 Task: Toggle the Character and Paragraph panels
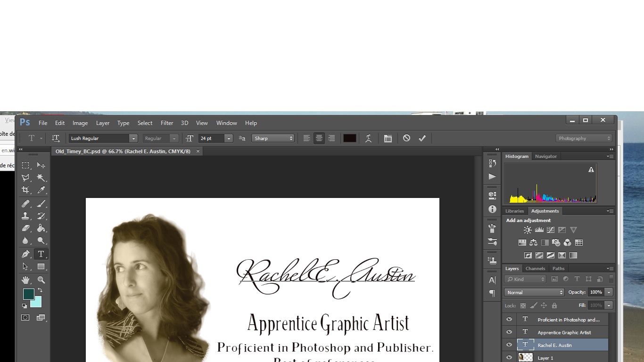point(388,138)
